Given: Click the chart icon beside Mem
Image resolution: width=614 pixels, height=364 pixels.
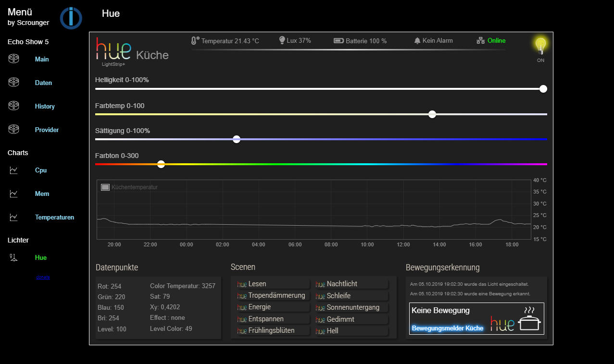Looking at the screenshot, I should 13,194.
